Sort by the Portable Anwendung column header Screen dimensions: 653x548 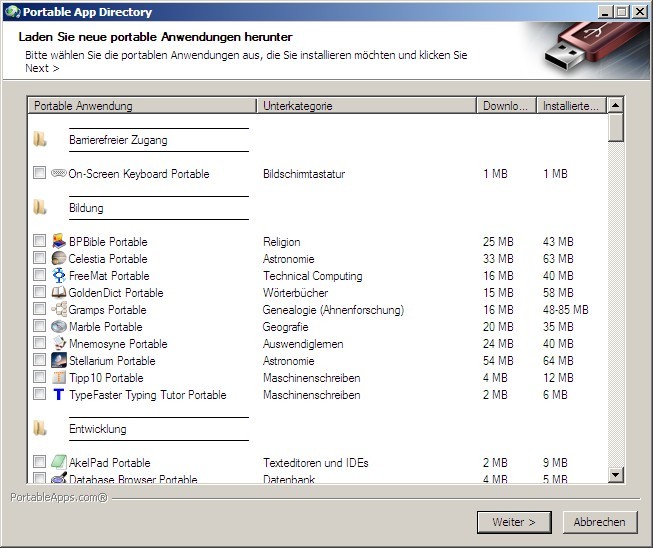(142, 106)
